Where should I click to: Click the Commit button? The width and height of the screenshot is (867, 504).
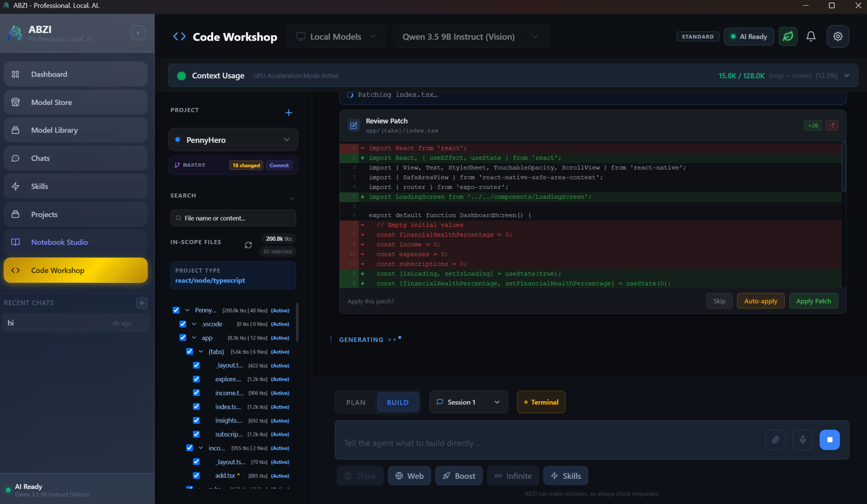279,165
